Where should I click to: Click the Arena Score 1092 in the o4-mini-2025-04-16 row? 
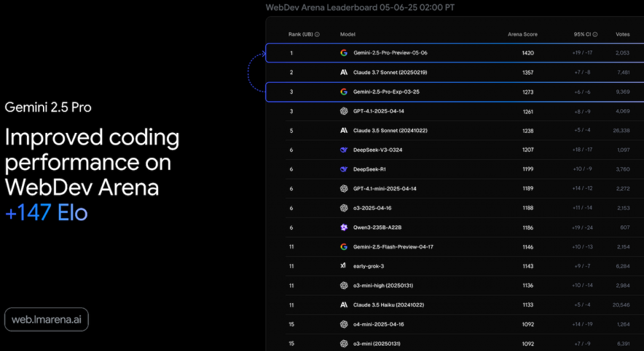[528, 324]
